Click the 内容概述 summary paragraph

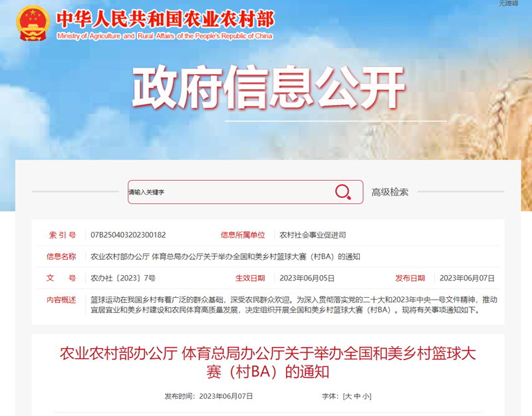[293, 304]
